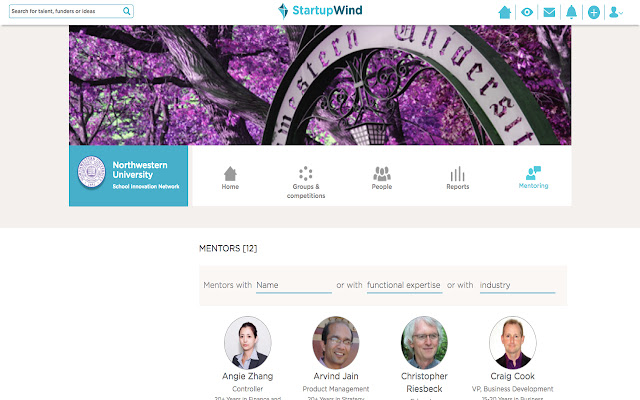
Task: Open the industry filter field
Action: click(517, 285)
